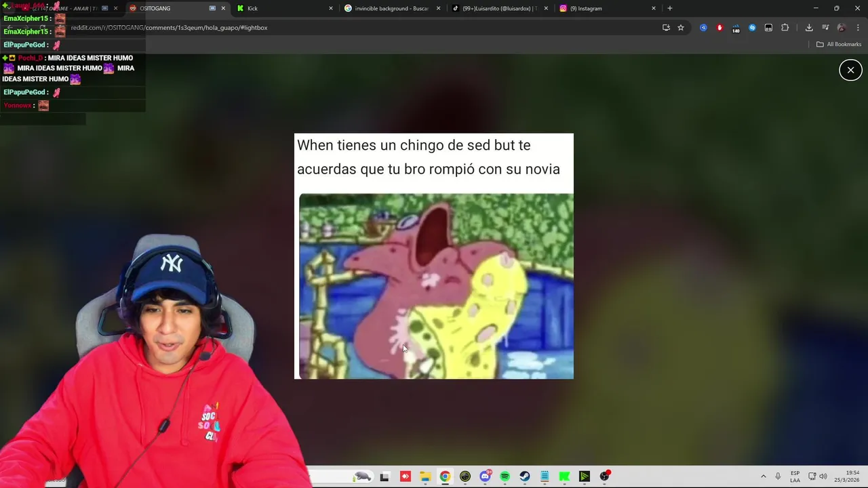Screen dimensions: 868x488
Task: Open the red hand ad-blocker extension
Action: (x=719, y=28)
